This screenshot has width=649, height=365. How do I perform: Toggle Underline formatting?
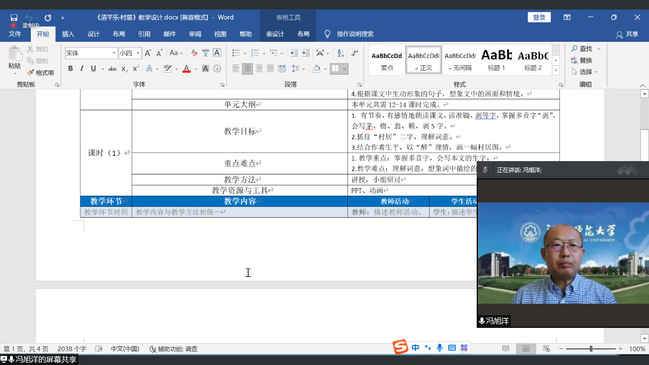(x=93, y=69)
